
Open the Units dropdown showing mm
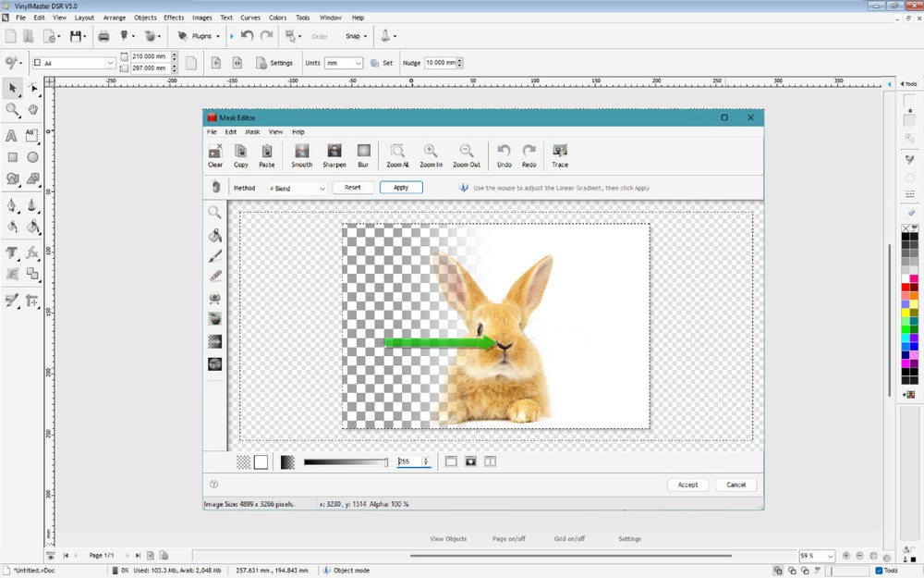(342, 63)
